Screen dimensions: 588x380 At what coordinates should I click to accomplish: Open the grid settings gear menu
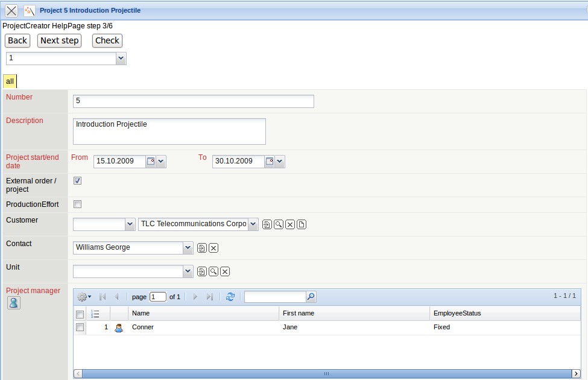coord(84,297)
